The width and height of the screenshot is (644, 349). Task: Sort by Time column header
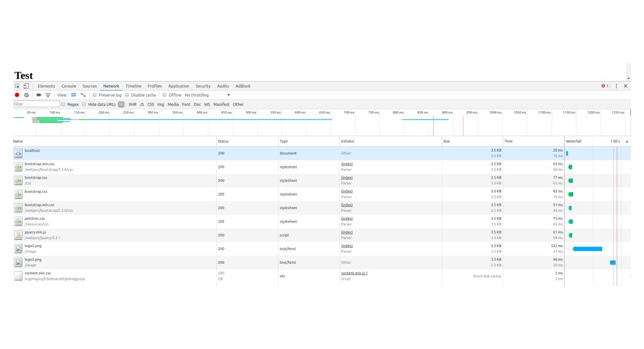pyautogui.click(x=533, y=141)
